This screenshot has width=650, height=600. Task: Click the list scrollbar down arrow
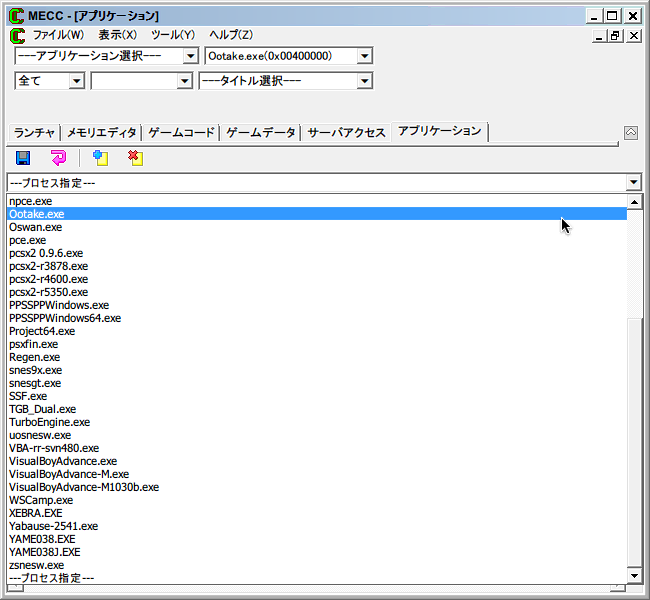[x=634, y=576]
